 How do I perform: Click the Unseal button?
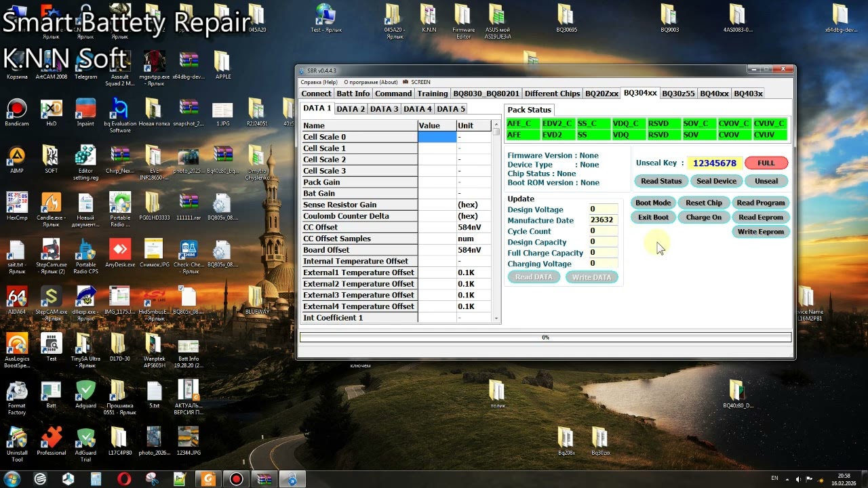coord(766,181)
